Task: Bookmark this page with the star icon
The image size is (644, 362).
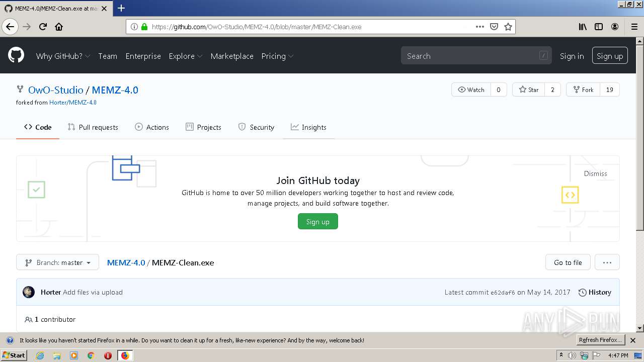Action: 508,27
